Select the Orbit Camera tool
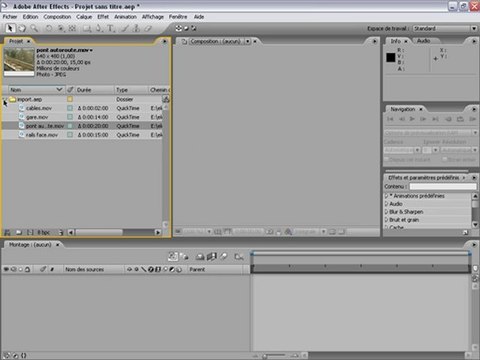The width and height of the screenshot is (480, 360). click(61, 29)
